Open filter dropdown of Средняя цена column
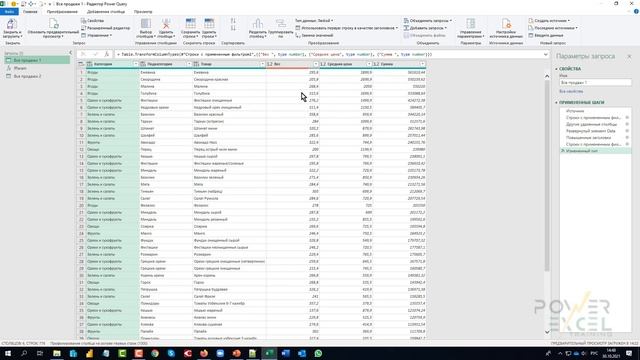Viewport: 640px width, 360px height. click(x=369, y=64)
